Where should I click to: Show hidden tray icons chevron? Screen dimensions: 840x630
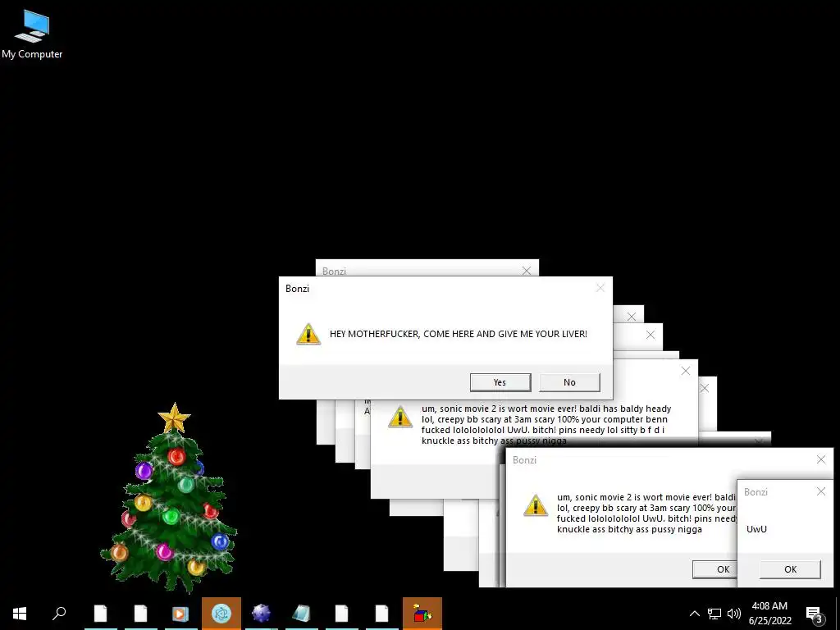pos(694,614)
